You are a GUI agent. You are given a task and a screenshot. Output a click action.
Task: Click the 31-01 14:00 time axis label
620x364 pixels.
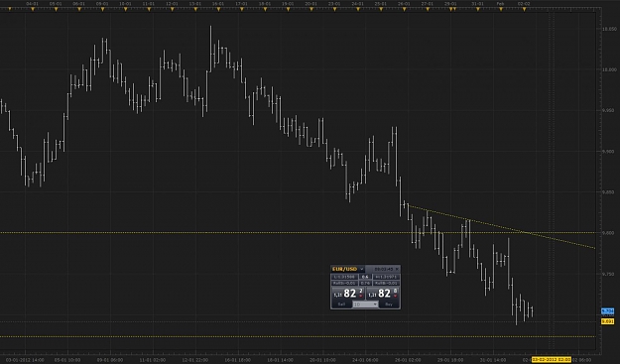tap(493, 360)
